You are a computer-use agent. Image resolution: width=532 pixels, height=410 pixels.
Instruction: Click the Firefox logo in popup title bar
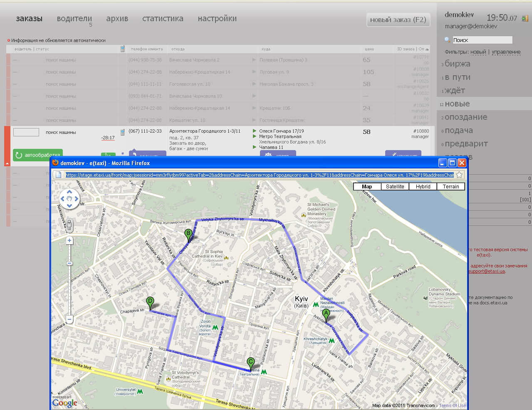point(55,163)
